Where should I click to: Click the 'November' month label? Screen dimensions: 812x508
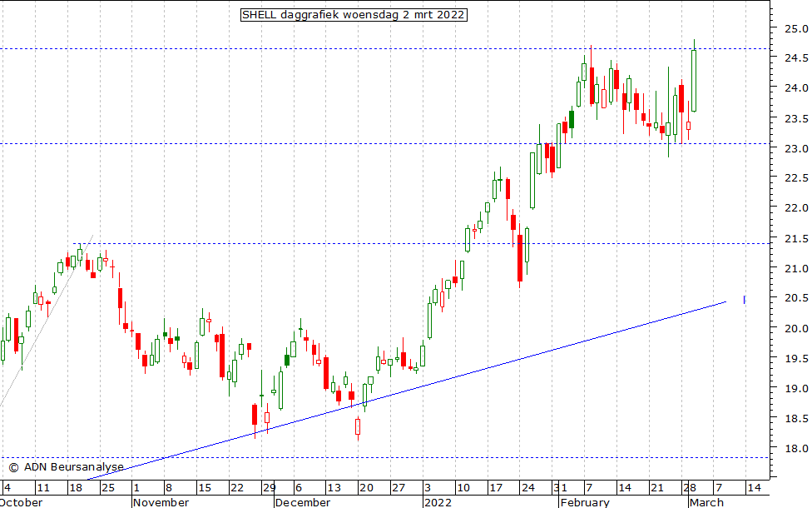[161, 502]
